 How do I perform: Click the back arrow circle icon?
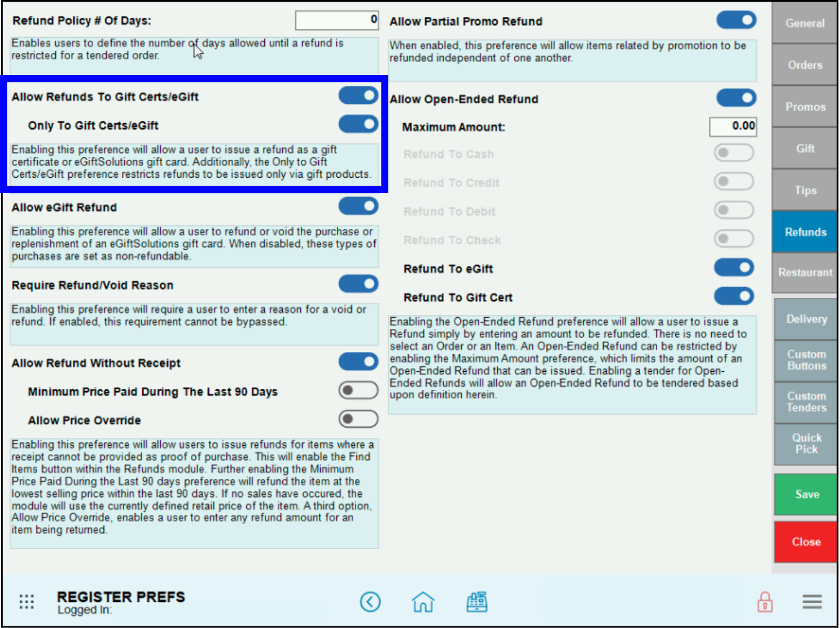[x=370, y=601]
